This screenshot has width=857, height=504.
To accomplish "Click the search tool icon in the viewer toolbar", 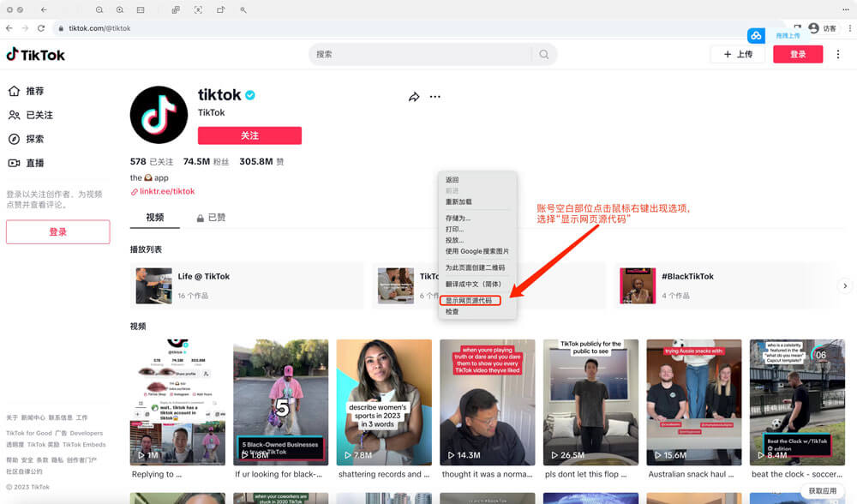I will pyautogui.click(x=243, y=9).
